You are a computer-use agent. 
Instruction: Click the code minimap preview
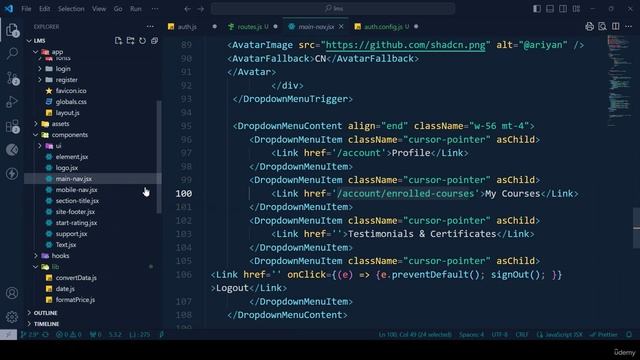(619, 82)
